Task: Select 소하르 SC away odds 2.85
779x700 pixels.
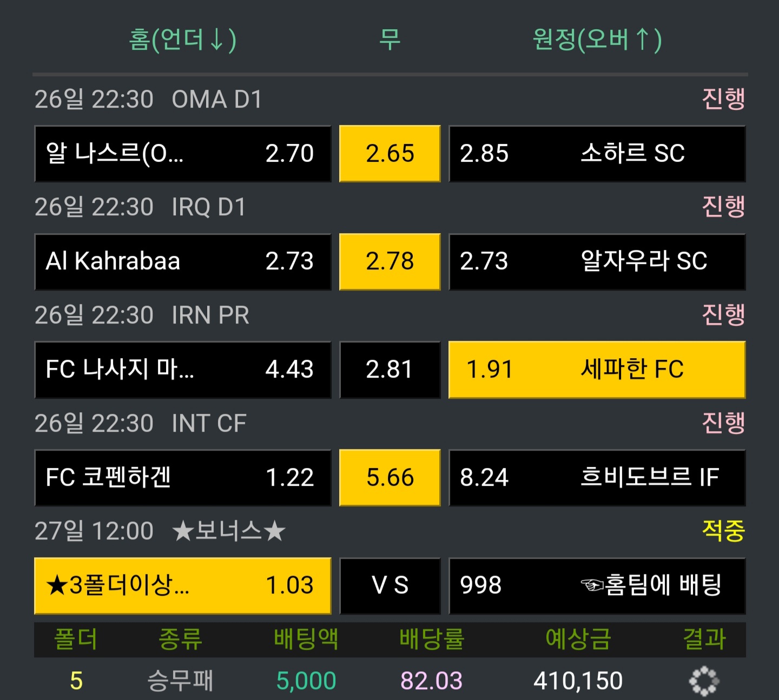Action: pos(597,154)
